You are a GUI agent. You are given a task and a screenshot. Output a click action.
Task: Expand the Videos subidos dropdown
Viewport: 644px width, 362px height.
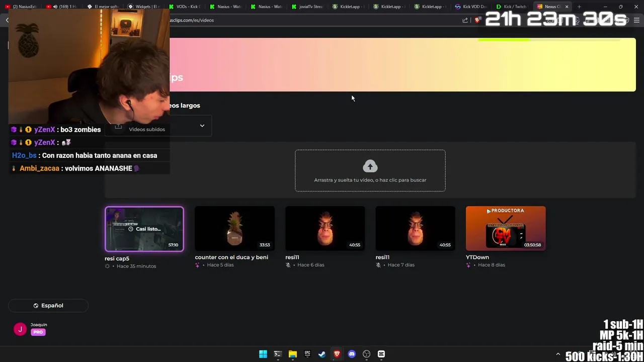[159, 126]
